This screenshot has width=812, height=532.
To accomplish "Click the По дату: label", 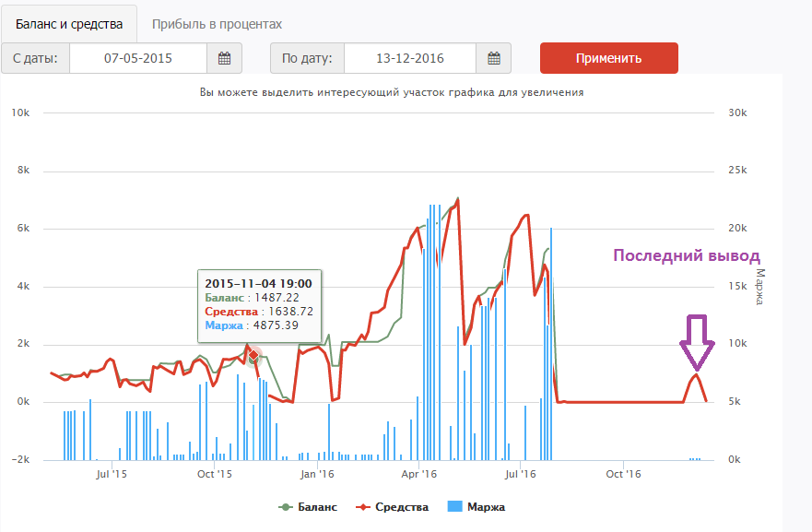I will (x=307, y=58).
